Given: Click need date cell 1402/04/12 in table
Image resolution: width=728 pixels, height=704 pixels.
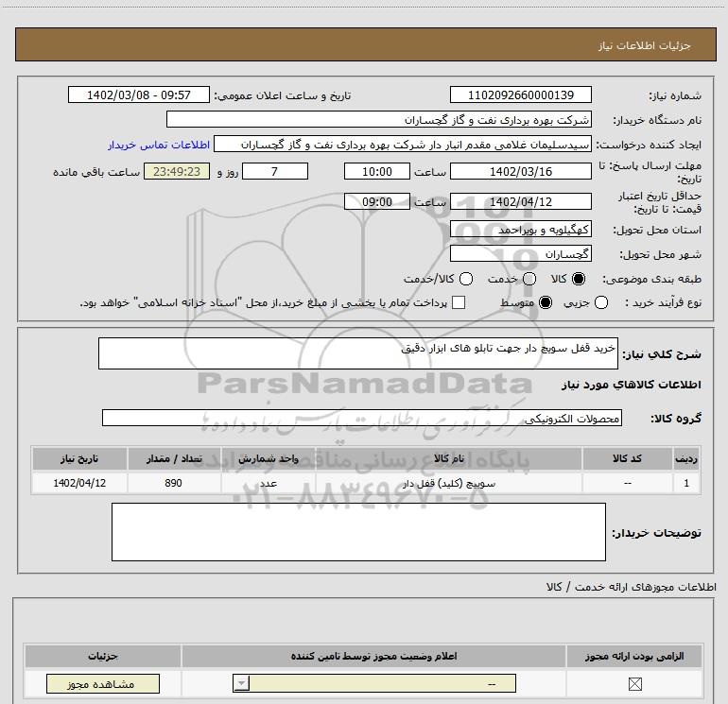Looking at the screenshot, I should 79,483.
